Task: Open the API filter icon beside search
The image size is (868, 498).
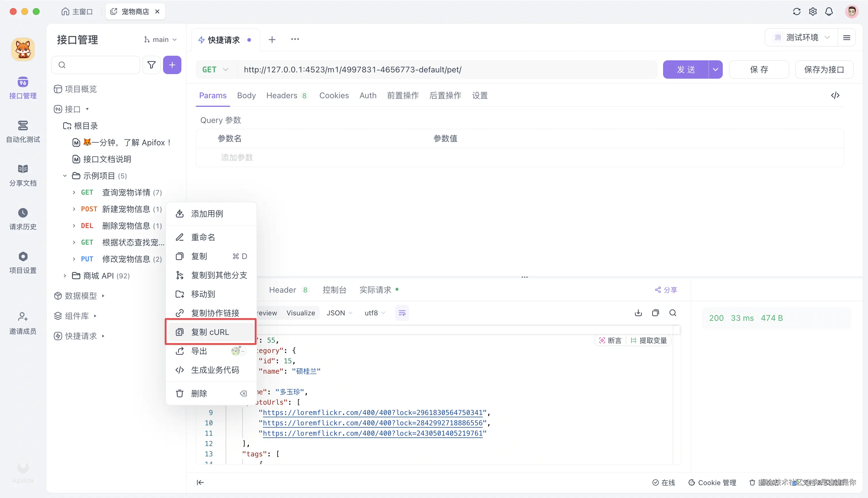Action: 151,65
